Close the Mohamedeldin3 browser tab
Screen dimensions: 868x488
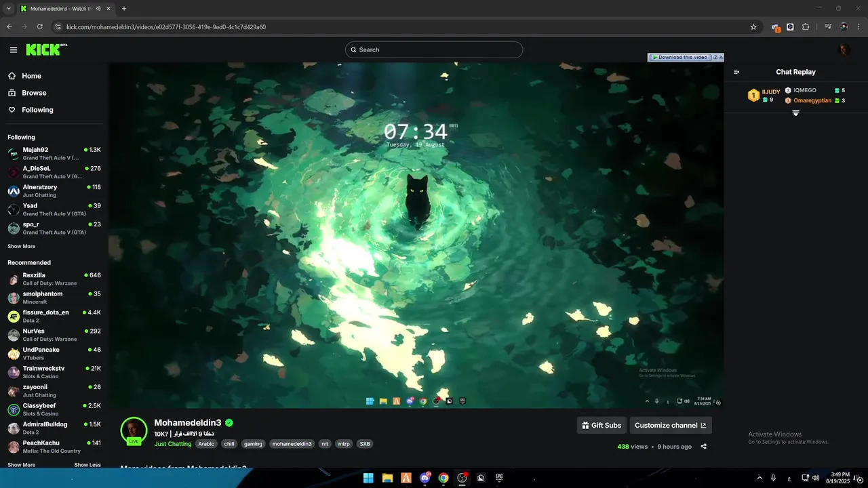pyautogui.click(x=108, y=9)
